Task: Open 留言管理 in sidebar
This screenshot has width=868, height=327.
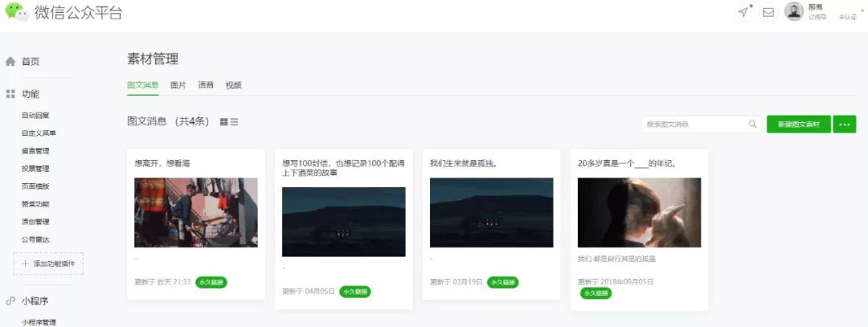Action: pyautogui.click(x=35, y=150)
